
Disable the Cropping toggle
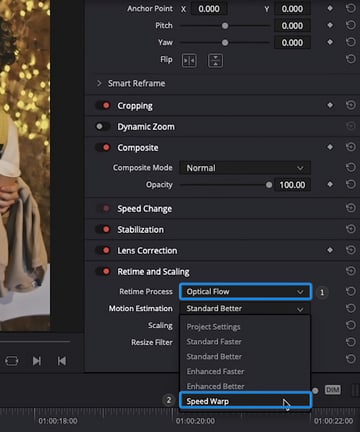click(x=103, y=106)
